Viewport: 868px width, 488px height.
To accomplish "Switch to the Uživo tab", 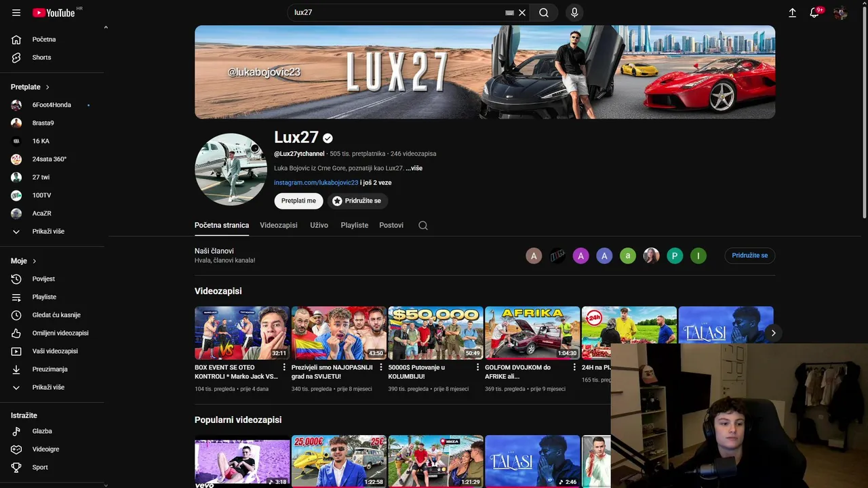I will pos(319,225).
